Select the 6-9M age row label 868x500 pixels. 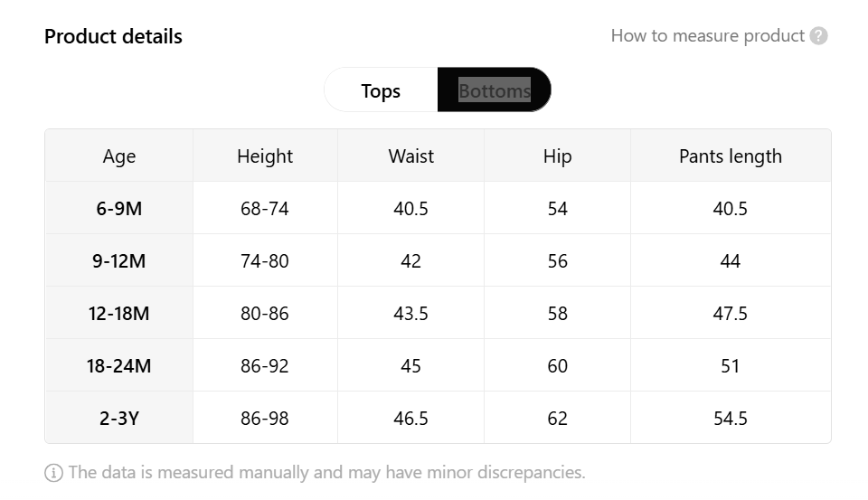point(119,209)
